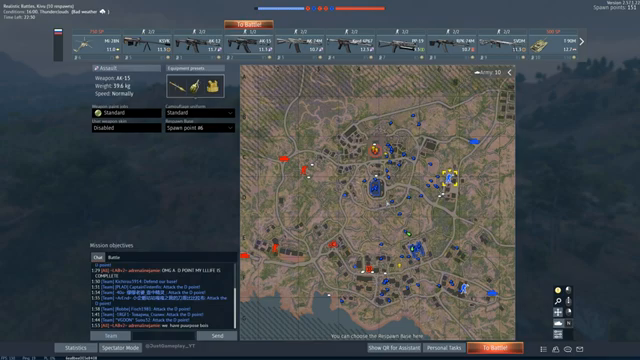This screenshot has height=360, width=640.
Task: Toggle the N key hint button
Action: pyautogui.click(x=569, y=323)
